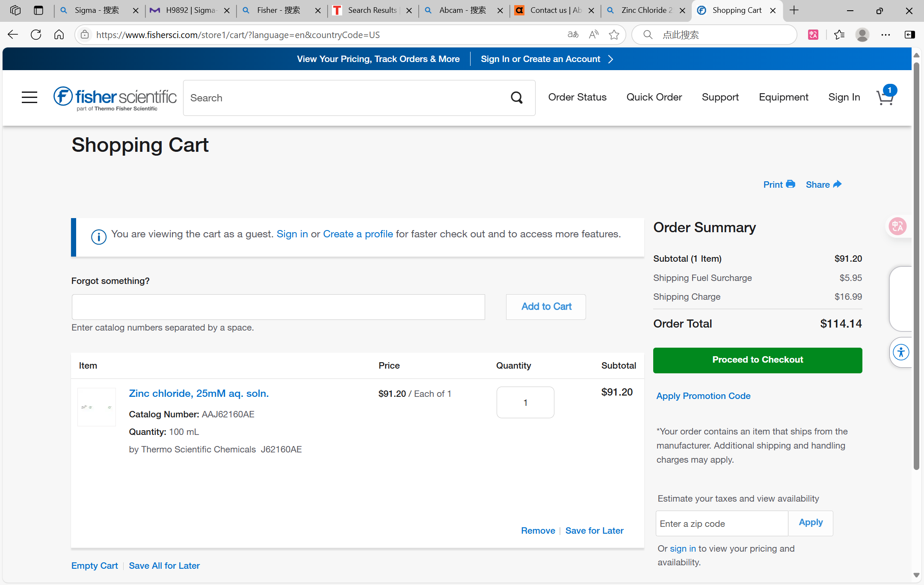Open the tab actions menu icon
The height and width of the screenshot is (585, 924).
tap(38, 10)
